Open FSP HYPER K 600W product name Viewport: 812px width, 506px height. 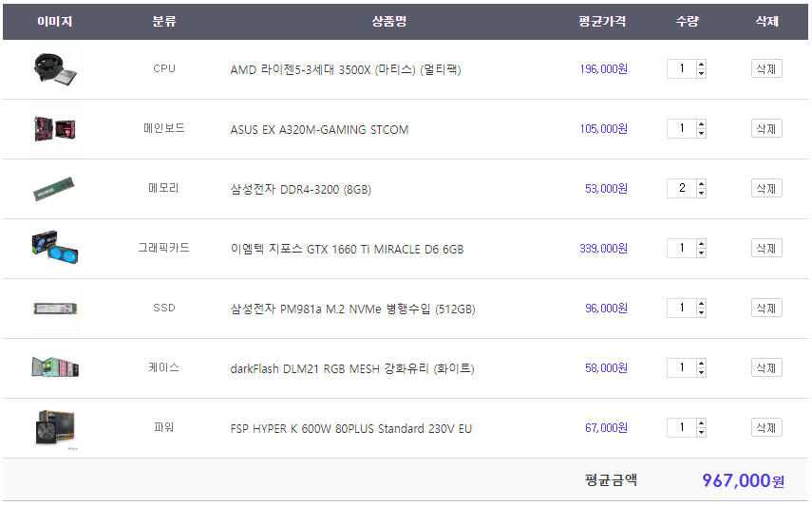click(351, 429)
